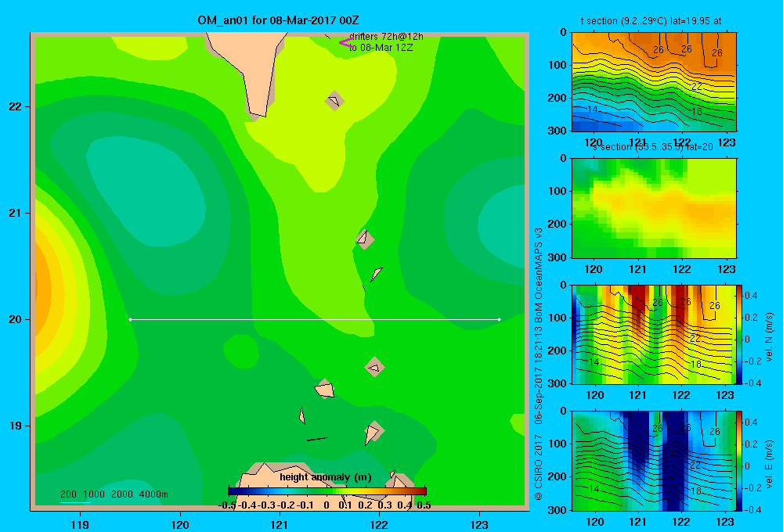Select the 'vel. E (m/s)' axis label
This screenshot has height=532, width=783.
769,463
